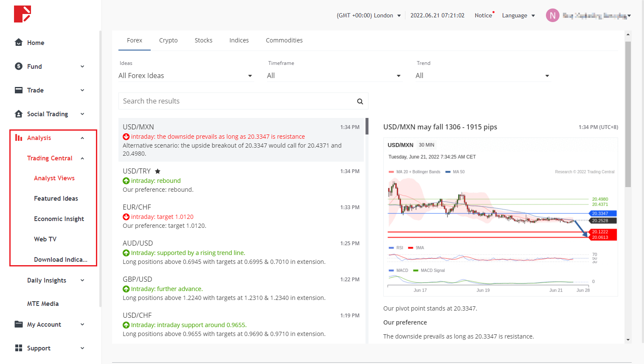The width and height of the screenshot is (644, 364).
Task: Click the Home house icon
Action: tap(19, 42)
